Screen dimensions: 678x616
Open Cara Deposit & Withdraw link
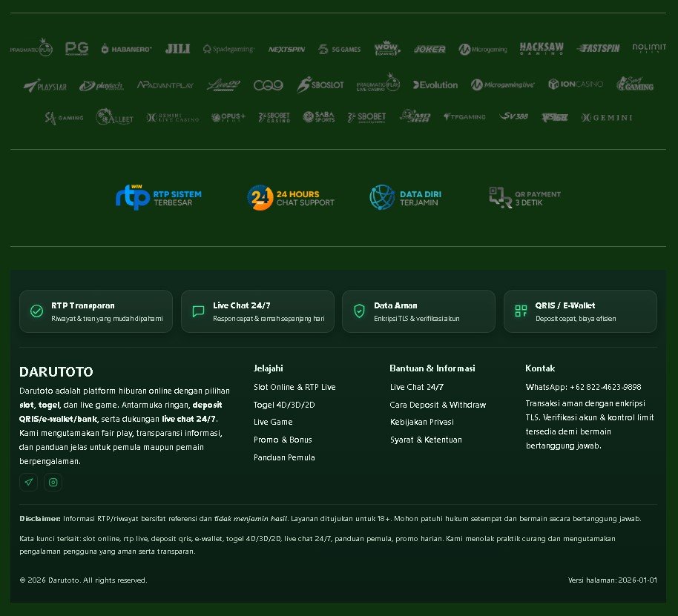pos(438,405)
